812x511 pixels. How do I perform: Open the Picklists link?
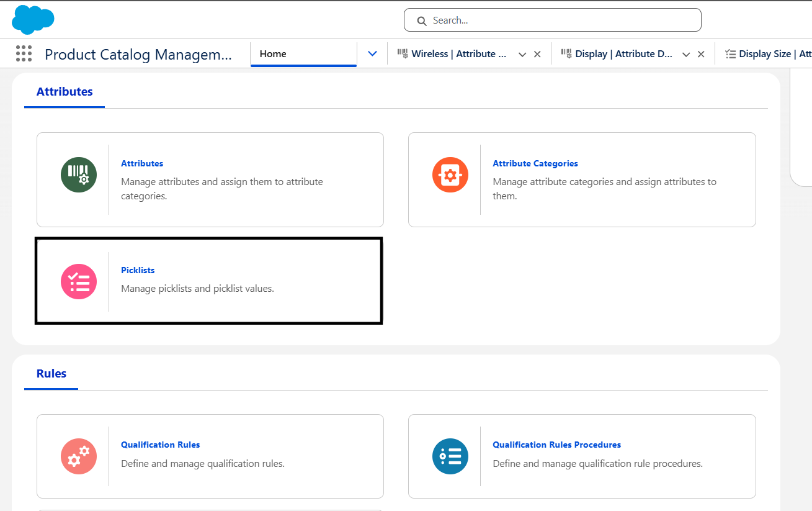pyautogui.click(x=138, y=270)
